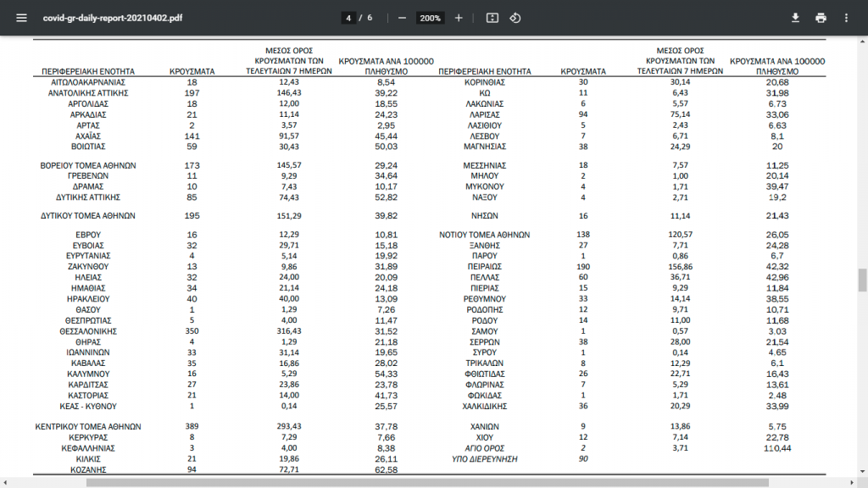Select the row label ΛΑΡΙΣΑΣ
This screenshot has width=868, height=488.
point(484,114)
